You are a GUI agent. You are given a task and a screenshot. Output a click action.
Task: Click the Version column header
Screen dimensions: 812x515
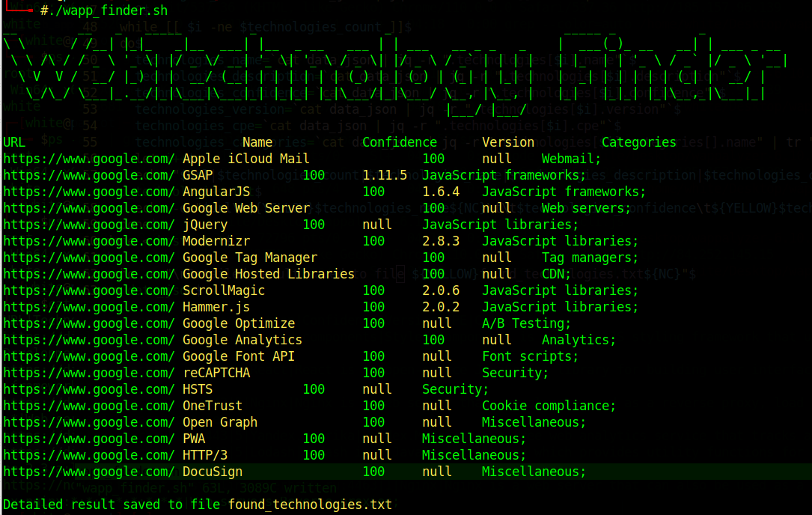tap(508, 141)
